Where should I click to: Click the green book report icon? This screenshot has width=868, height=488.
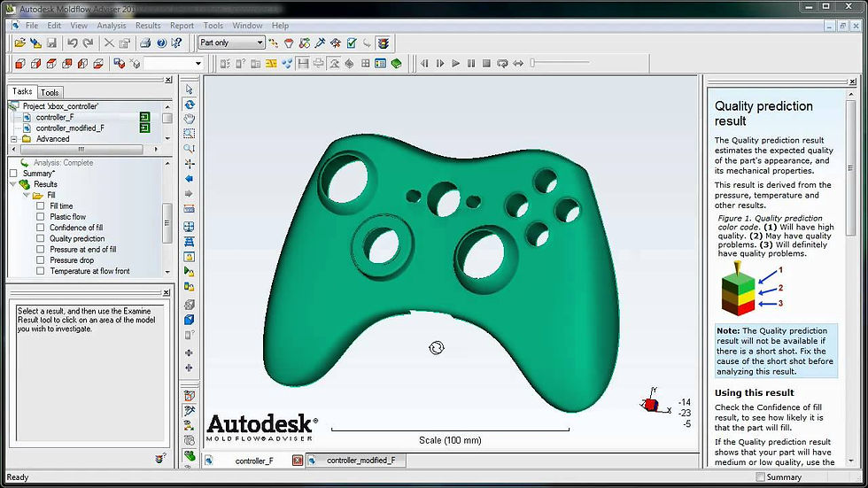click(397, 64)
